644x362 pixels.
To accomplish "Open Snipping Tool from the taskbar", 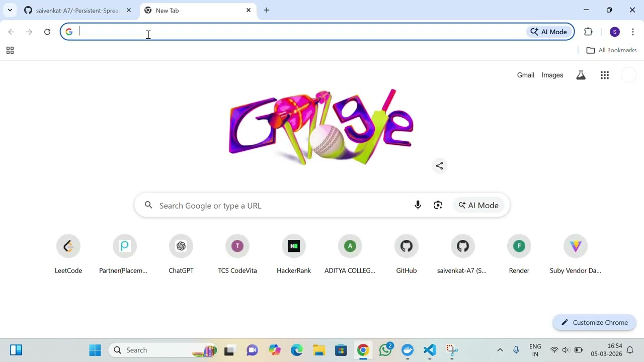I will 452,350.
